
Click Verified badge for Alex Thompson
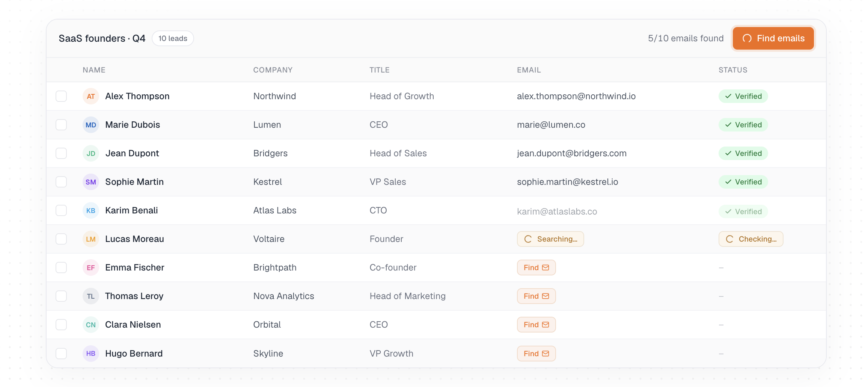(743, 96)
